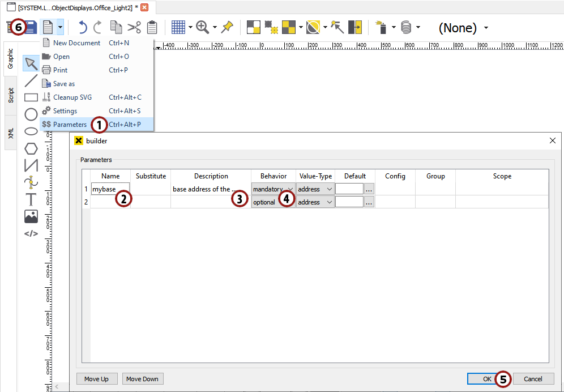Screen dimensions: 564x392
Task: Click the Move Down button
Action: coord(143,379)
